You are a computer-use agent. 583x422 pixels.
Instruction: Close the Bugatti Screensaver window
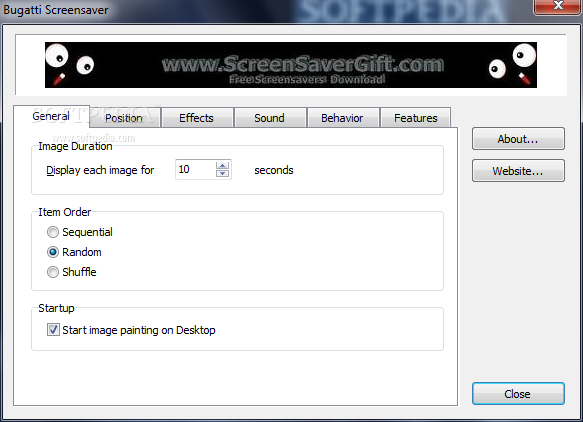(557, 6)
